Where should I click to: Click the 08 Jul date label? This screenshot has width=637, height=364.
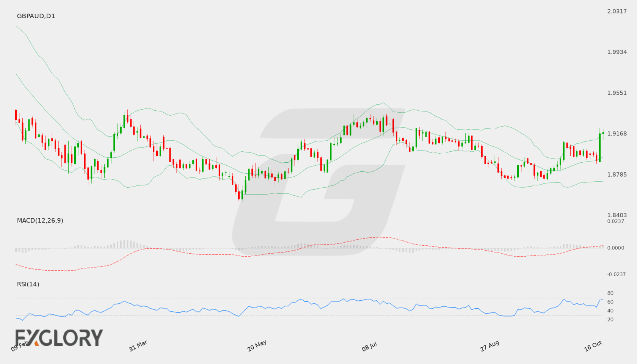coord(369,347)
